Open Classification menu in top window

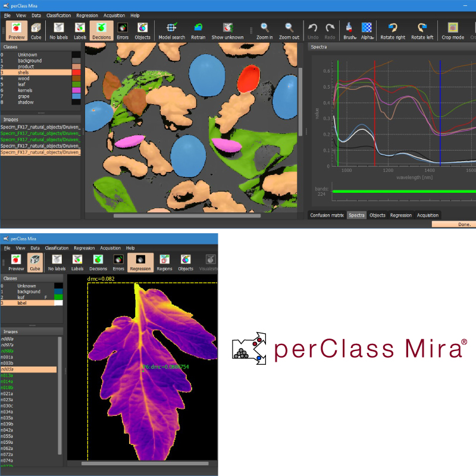[x=58, y=15]
